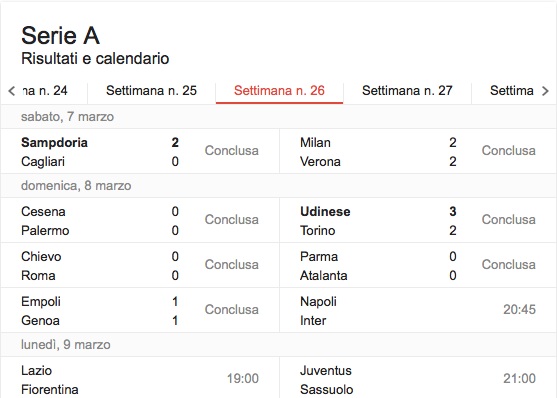This screenshot has width=557, height=398.
Task: Open the Milan vs Verona match result
Action: tap(418, 151)
